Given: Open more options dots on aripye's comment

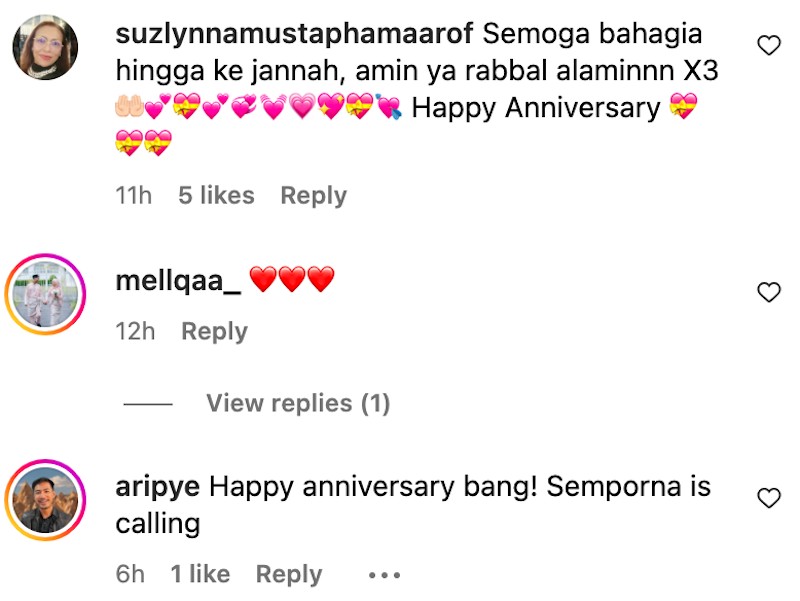Looking at the screenshot, I should 384,575.
